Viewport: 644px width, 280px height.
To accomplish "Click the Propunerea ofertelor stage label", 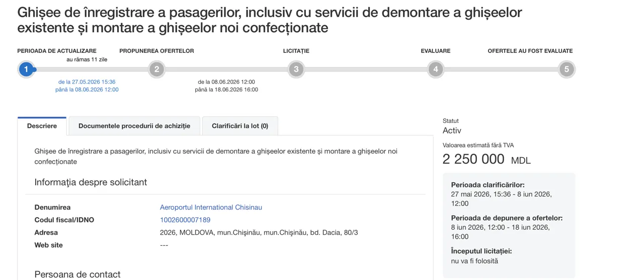I will click(156, 51).
